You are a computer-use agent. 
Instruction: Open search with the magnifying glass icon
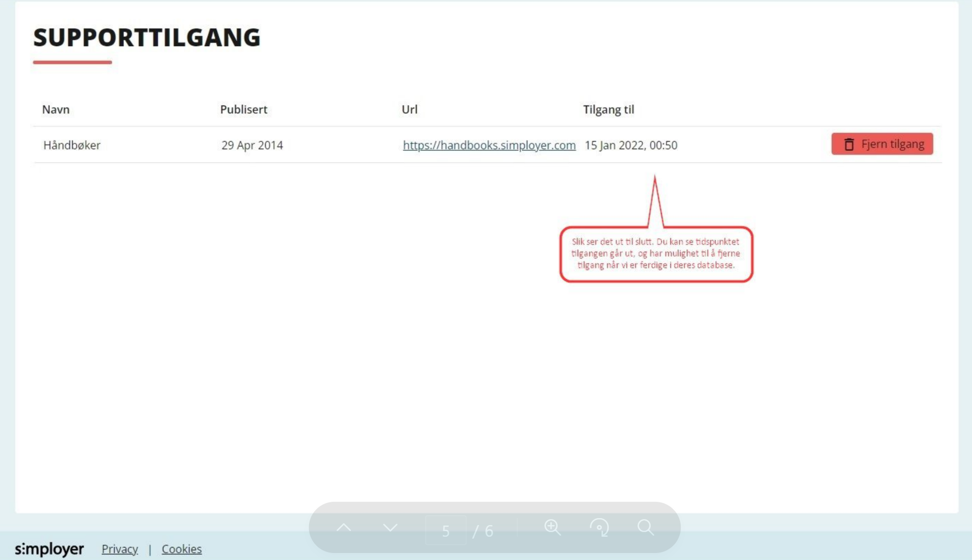(646, 527)
